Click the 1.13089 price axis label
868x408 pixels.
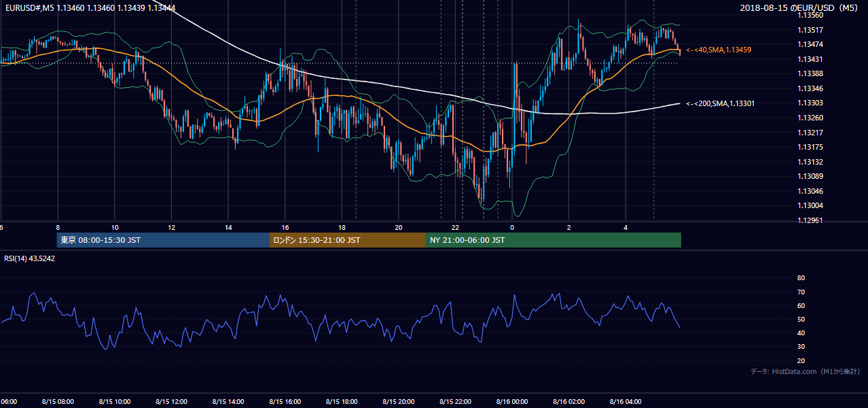(810, 176)
